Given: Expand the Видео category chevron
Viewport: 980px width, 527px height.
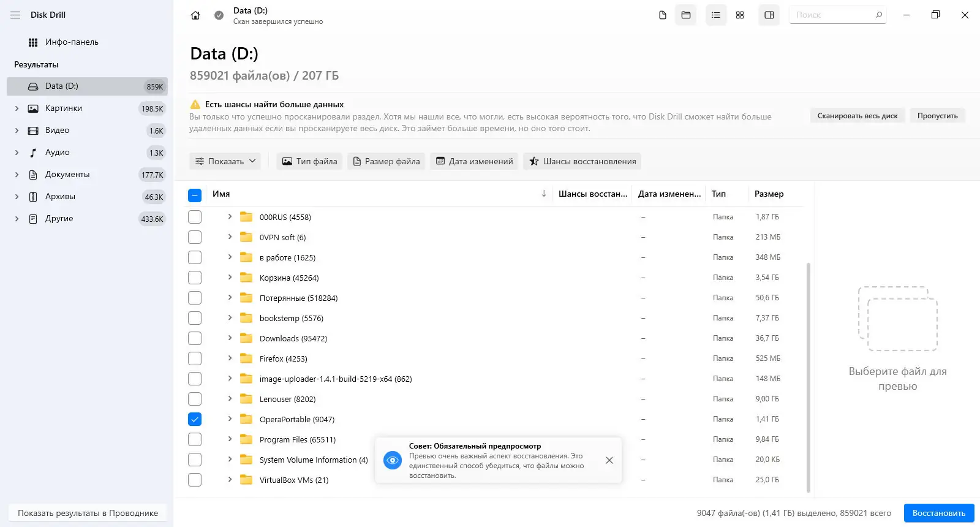Looking at the screenshot, I should [x=17, y=131].
